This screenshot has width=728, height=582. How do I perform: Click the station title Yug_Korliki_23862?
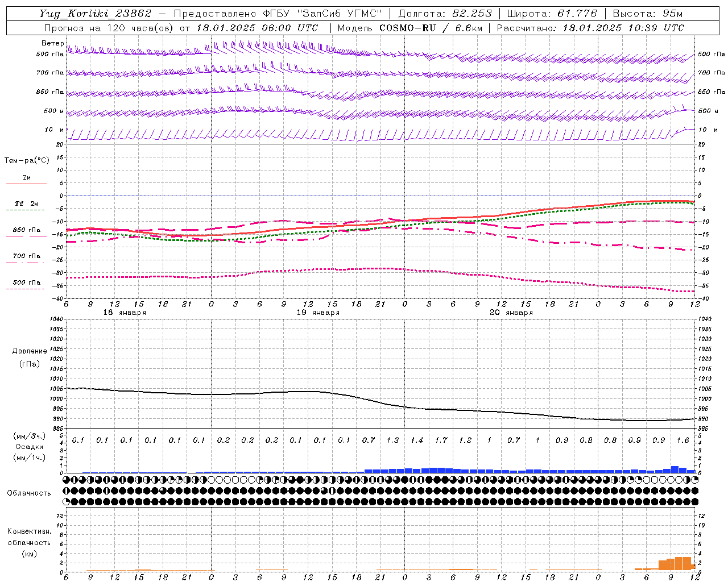pyautogui.click(x=96, y=14)
